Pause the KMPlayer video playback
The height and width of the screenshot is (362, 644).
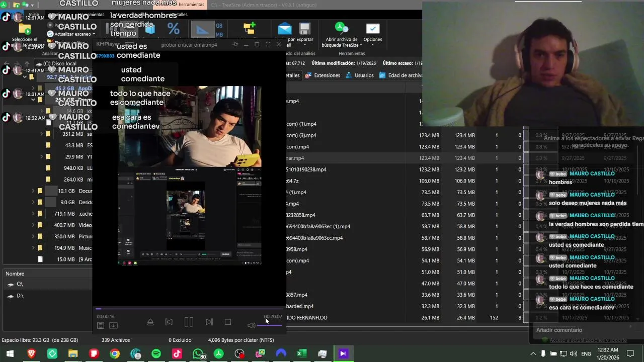(x=189, y=322)
